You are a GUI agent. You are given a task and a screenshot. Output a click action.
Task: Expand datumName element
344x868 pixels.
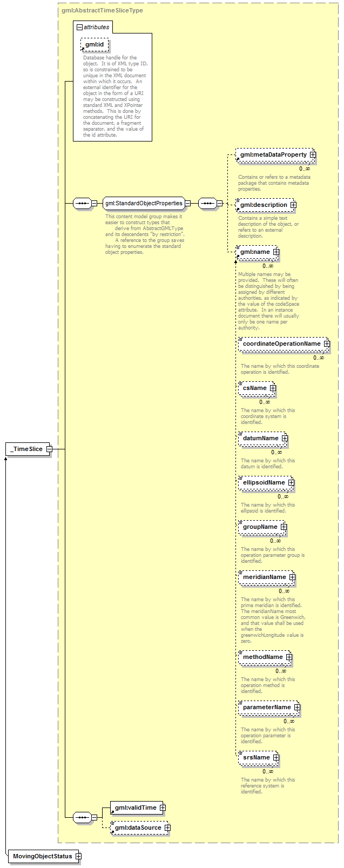[285, 439]
